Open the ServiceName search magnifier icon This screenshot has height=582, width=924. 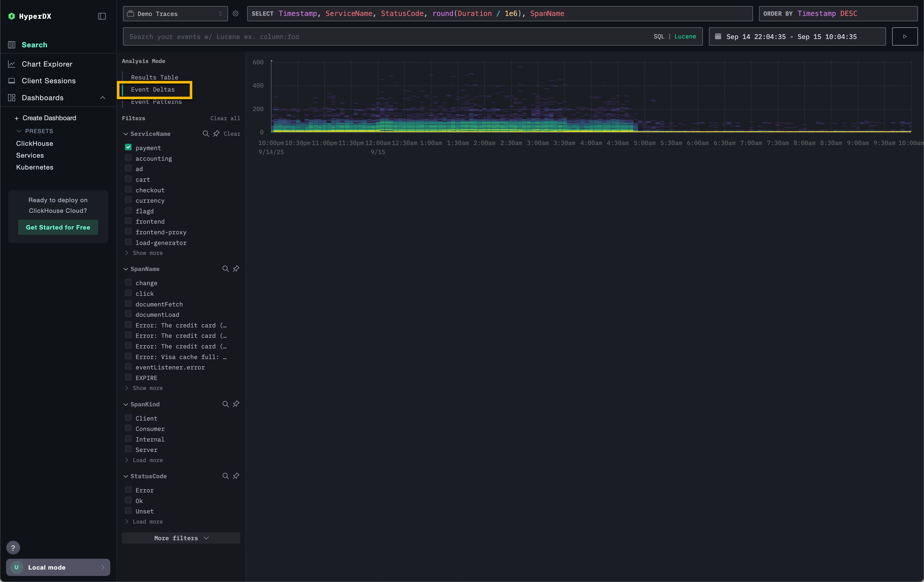[x=206, y=134]
